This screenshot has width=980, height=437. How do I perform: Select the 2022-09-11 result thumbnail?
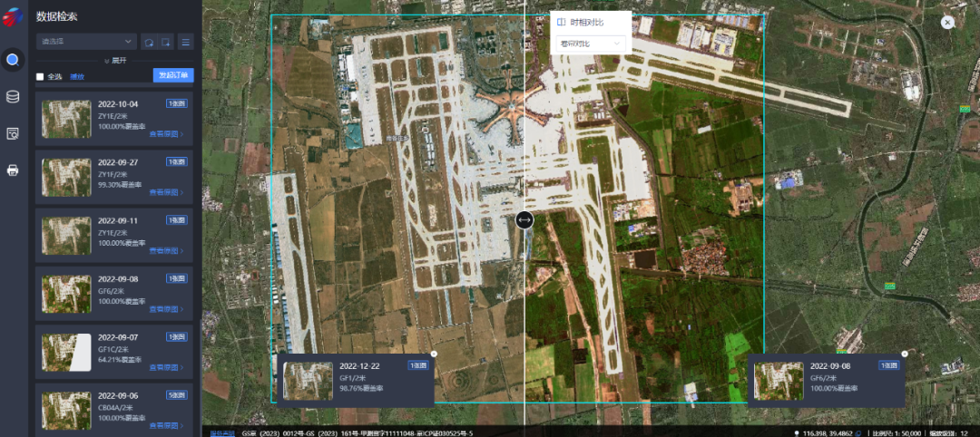tap(66, 236)
